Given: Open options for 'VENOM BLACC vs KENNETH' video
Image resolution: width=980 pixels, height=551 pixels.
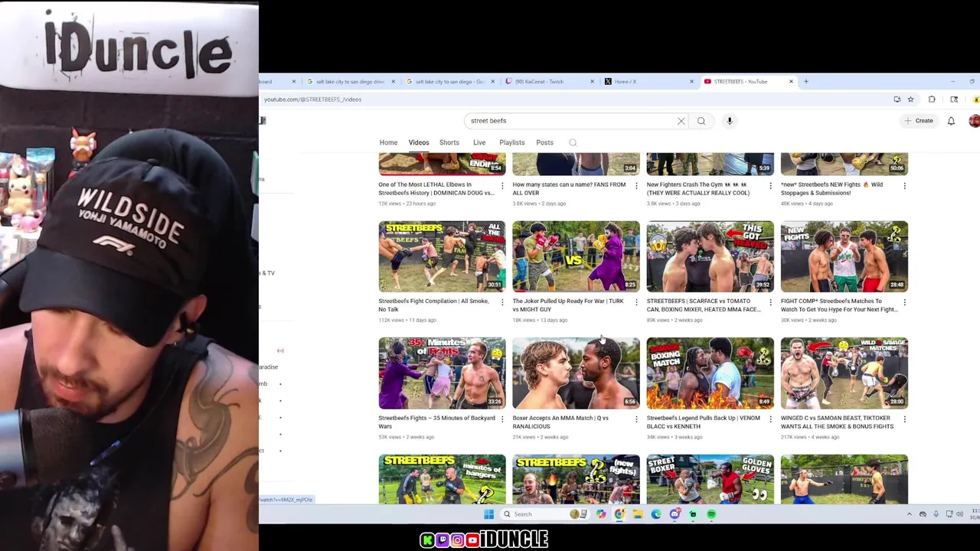Looking at the screenshot, I should click(770, 419).
